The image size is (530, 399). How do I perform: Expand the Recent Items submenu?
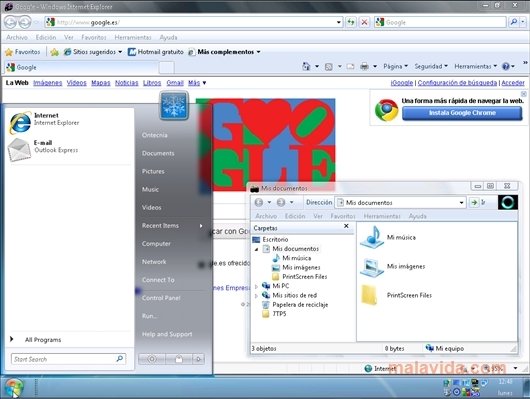(172, 226)
